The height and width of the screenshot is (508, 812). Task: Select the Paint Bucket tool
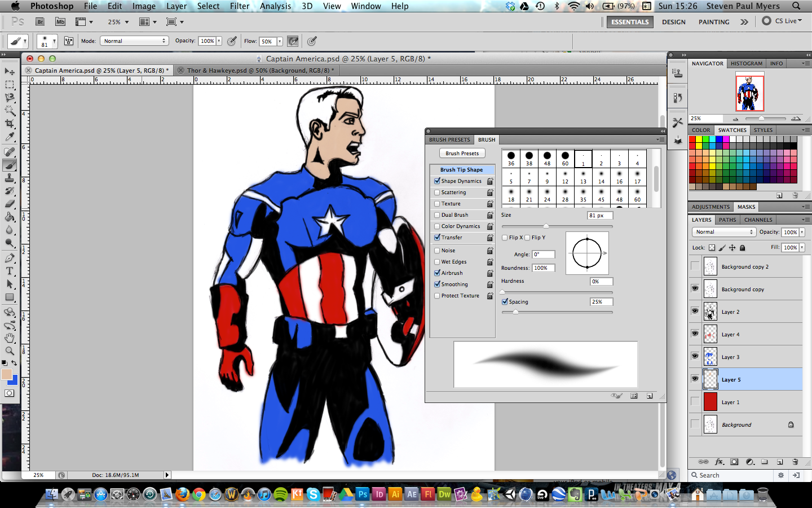tap(10, 217)
